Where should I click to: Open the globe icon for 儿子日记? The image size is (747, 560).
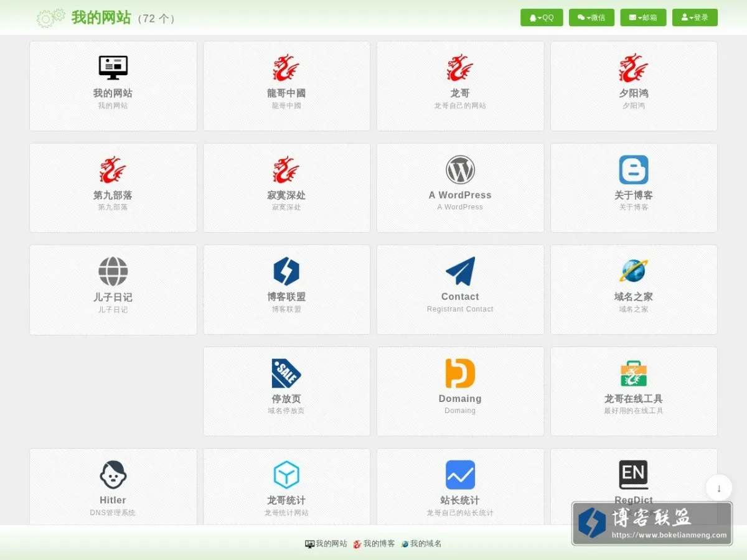[x=113, y=271]
